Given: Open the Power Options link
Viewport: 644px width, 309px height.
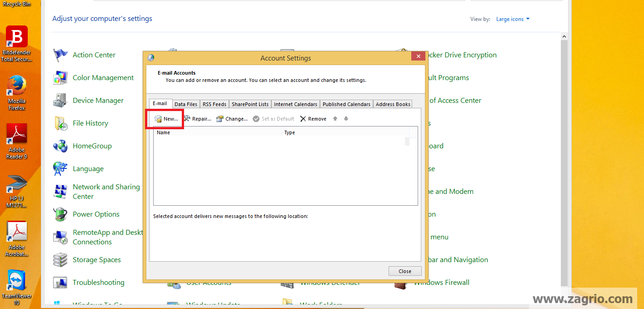Looking at the screenshot, I should tap(96, 214).
